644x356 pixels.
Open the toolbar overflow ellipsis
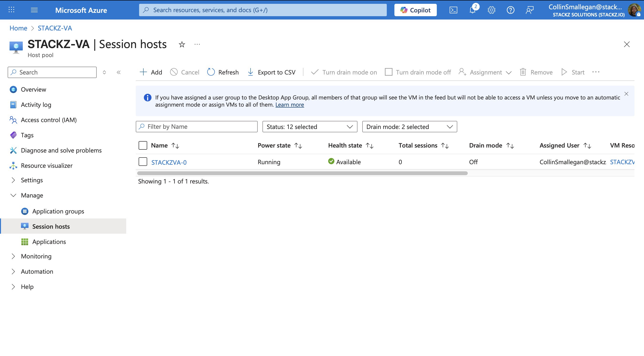[x=596, y=72]
